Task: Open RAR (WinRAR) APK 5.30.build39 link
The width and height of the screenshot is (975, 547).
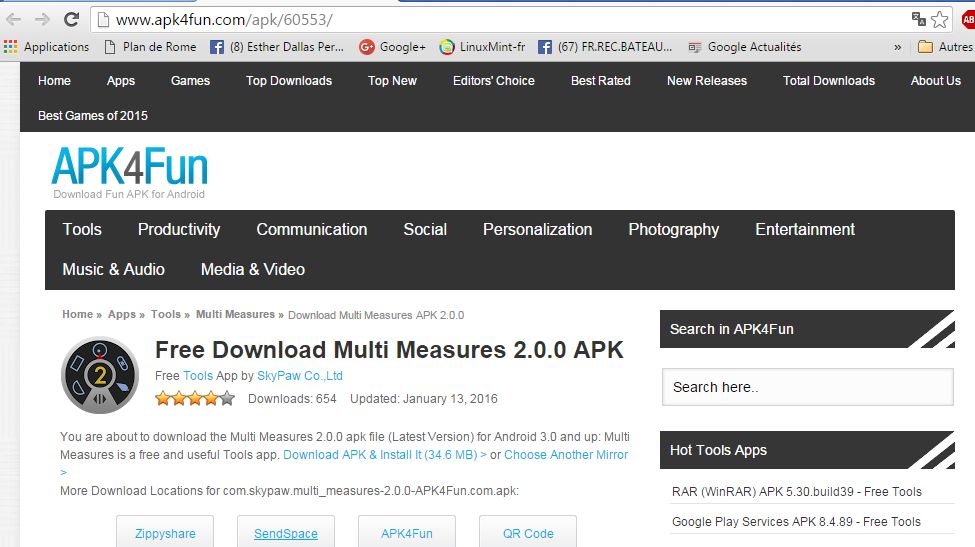Action: point(797,492)
